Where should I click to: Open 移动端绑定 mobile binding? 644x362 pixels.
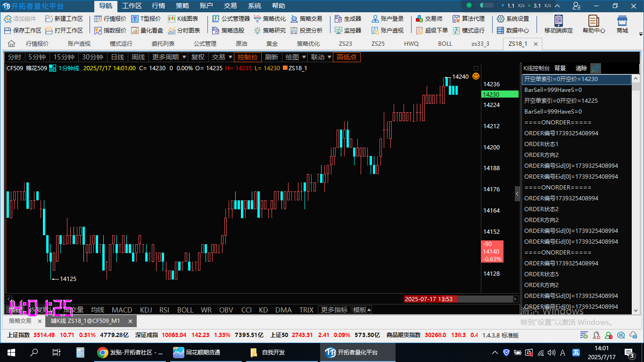click(x=559, y=25)
